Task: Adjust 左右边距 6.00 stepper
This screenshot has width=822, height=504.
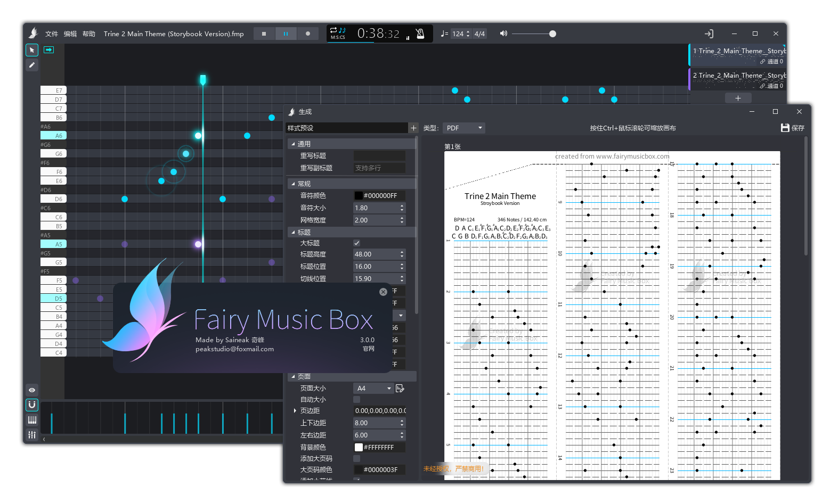Action: point(402,435)
